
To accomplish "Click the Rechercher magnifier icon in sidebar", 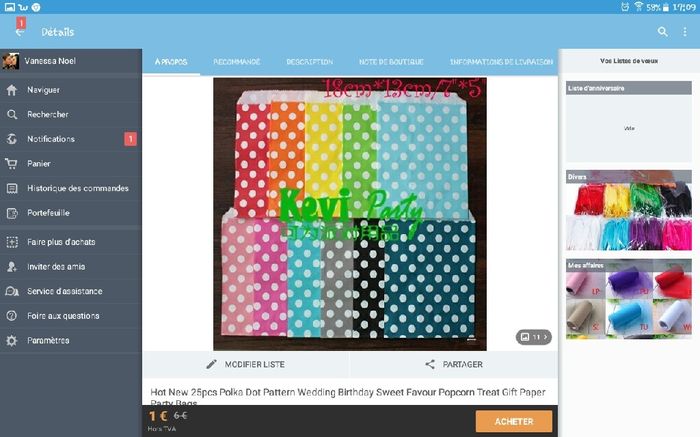I will 12,115.
